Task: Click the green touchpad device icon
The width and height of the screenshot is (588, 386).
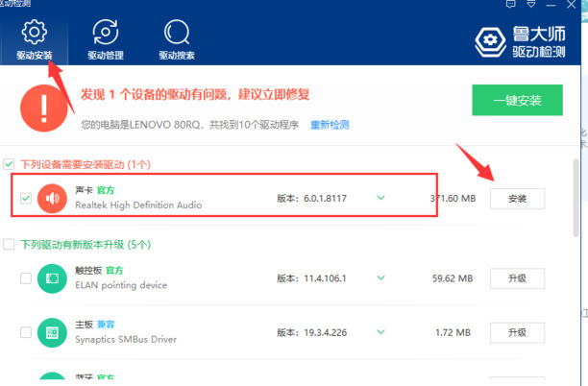Action: tap(52, 278)
